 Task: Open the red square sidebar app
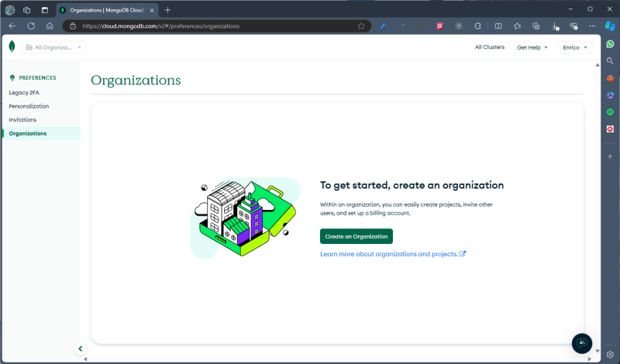610,129
